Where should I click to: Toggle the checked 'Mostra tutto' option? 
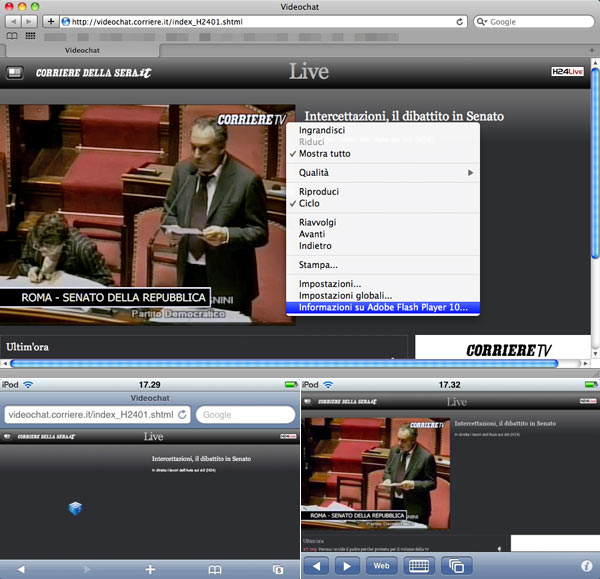point(325,154)
